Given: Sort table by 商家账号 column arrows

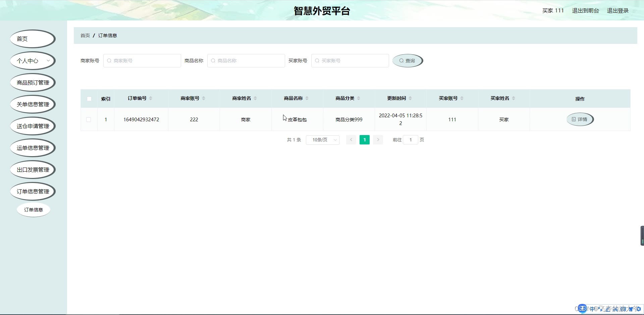Looking at the screenshot, I should 204,98.
